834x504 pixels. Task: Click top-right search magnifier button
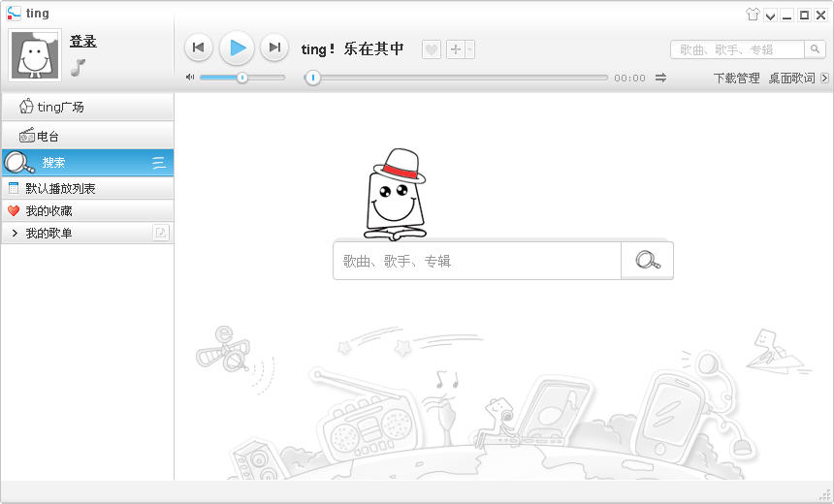click(x=815, y=49)
